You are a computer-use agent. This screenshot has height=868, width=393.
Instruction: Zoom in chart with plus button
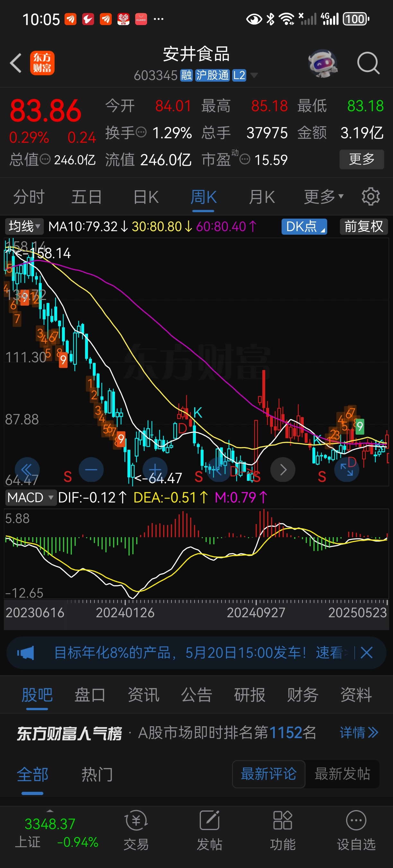155,469
